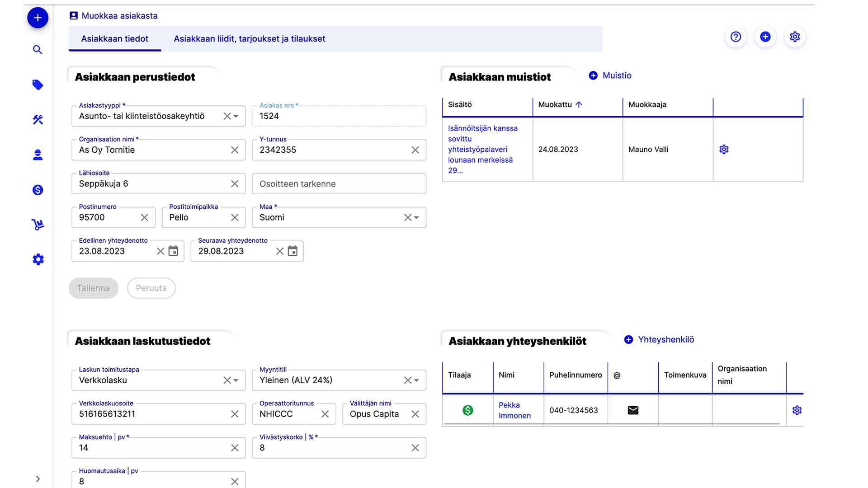Switch to Asiakkaan liidit, tarjoukset ja tilaukset tab

(250, 39)
